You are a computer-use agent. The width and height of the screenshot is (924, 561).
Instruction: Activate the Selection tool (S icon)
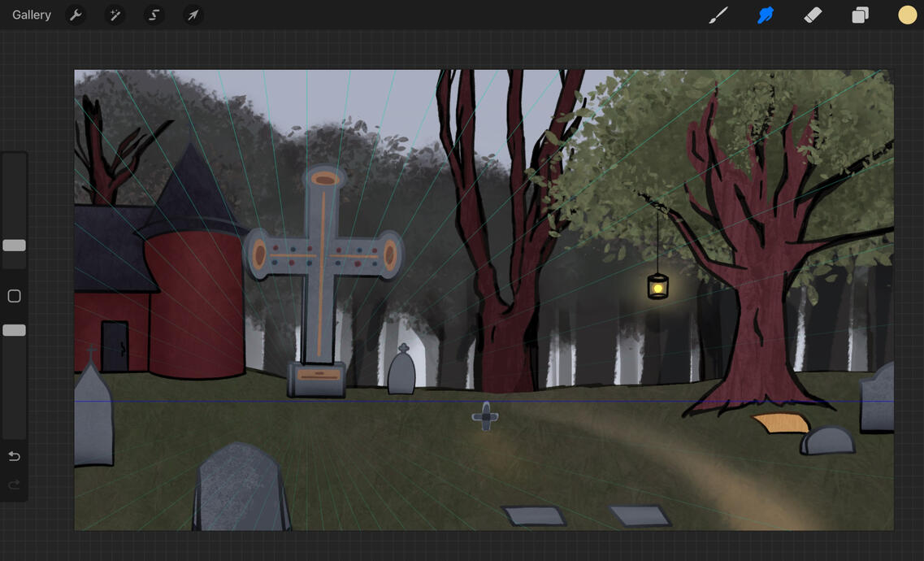(x=154, y=15)
